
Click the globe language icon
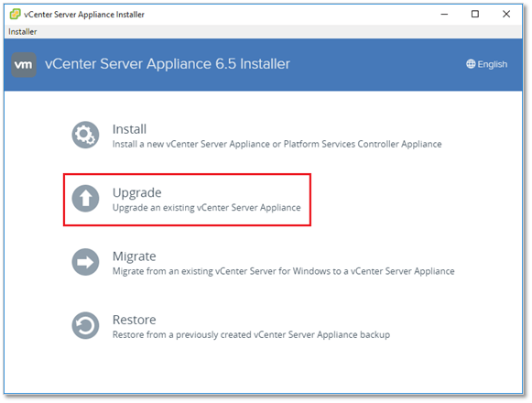point(471,64)
